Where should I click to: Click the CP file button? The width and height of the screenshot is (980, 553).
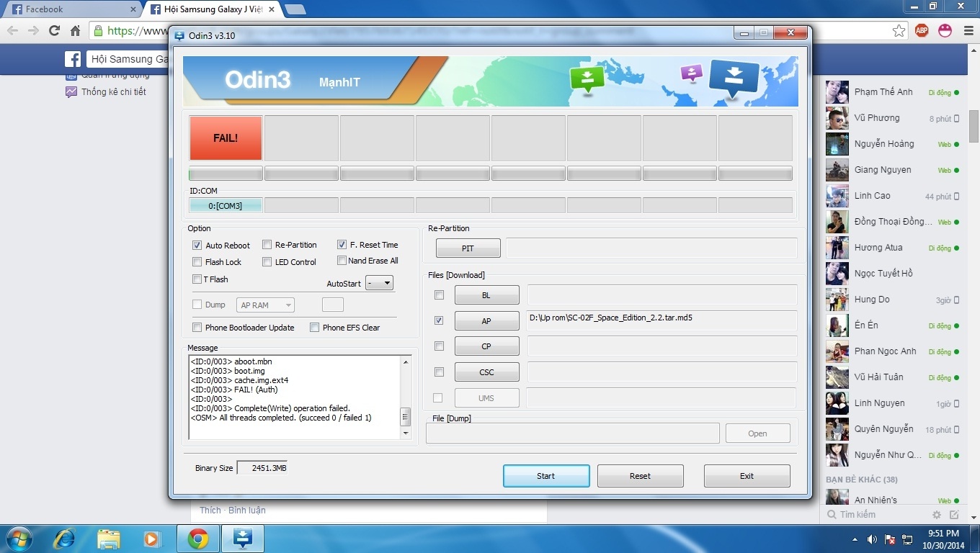click(x=486, y=346)
